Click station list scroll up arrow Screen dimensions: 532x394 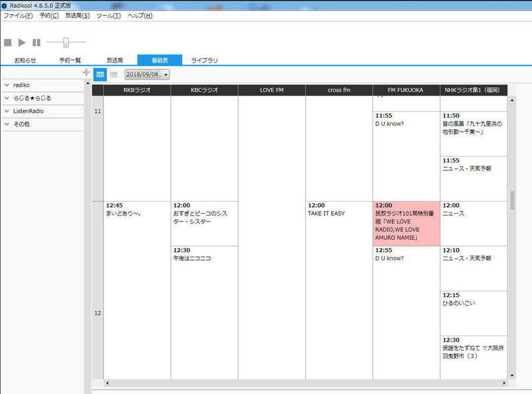(88, 83)
